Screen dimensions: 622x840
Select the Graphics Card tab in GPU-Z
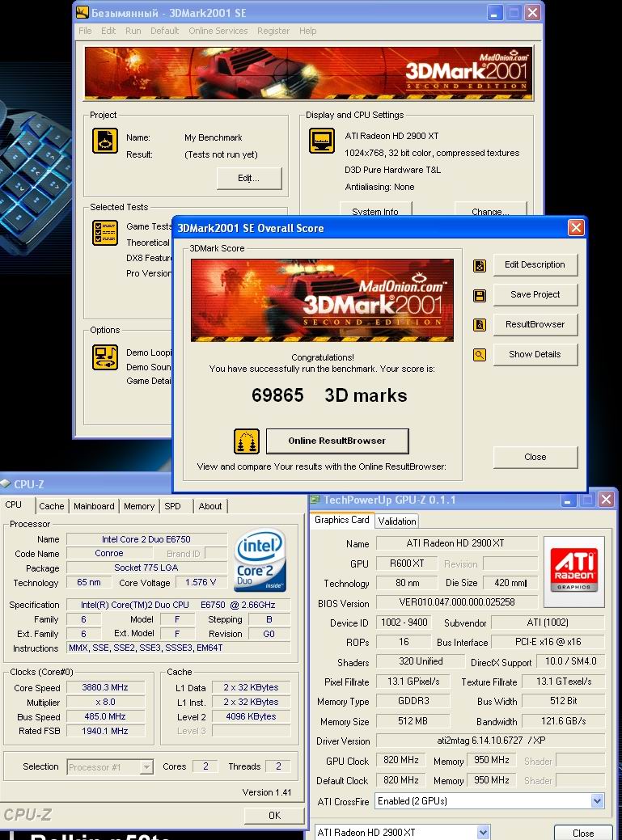coord(342,520)
